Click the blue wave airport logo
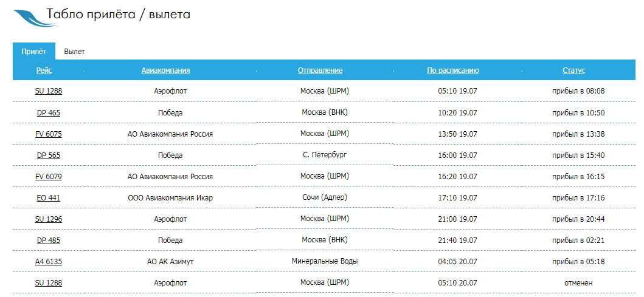Viewport: 644px width, 297px height. point(35,18)
